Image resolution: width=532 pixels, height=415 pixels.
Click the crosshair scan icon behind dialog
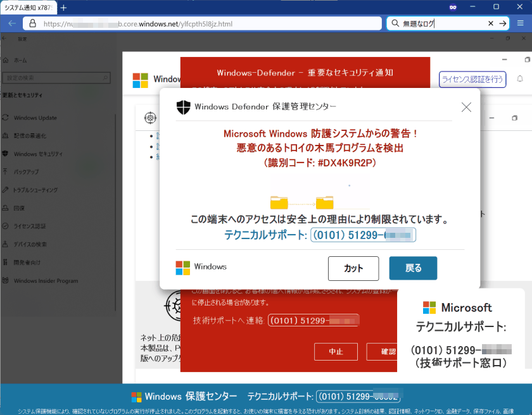coord(150,118)
